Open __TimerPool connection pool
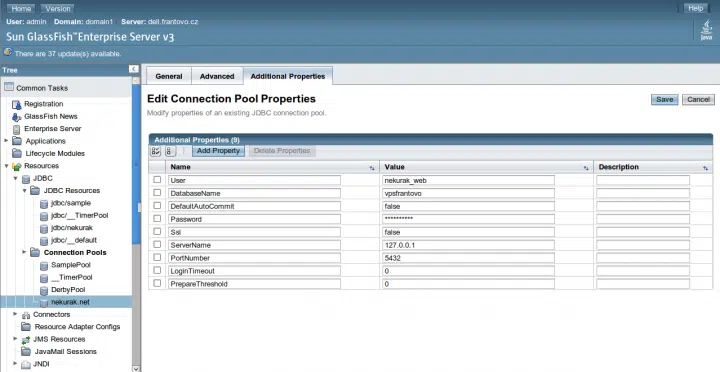720x372 pixels. point(72,277)
